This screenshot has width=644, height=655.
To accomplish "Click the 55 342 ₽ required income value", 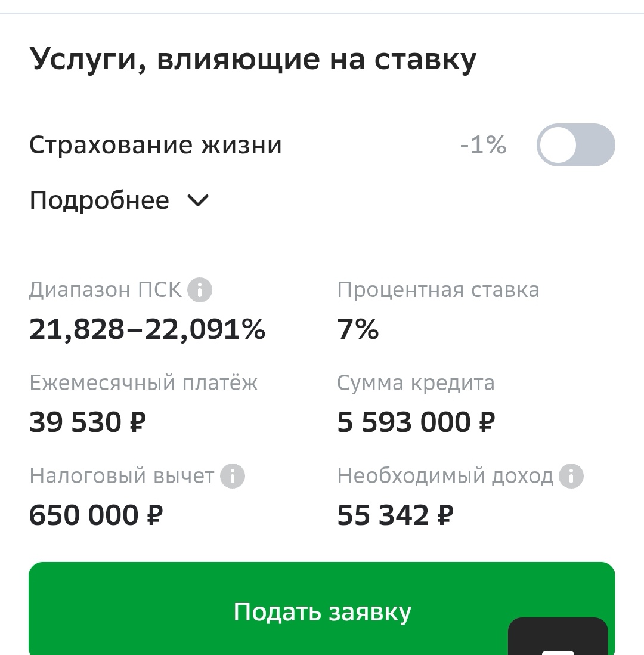I will coord(395,515).
